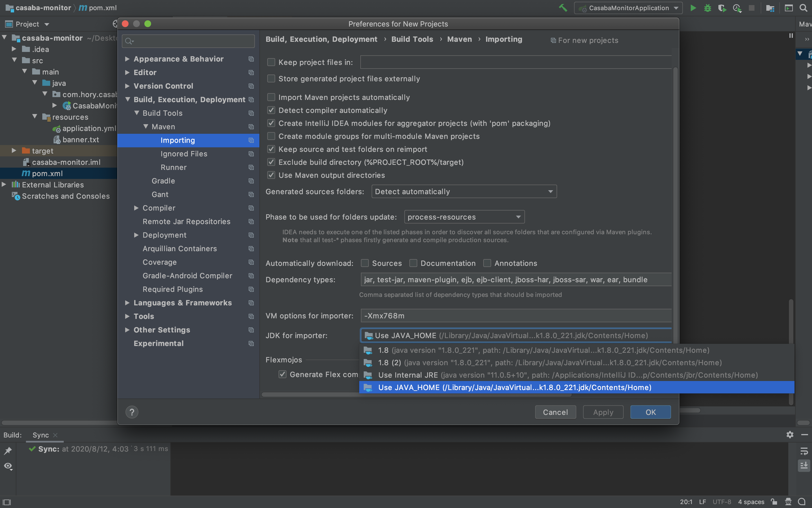Click the Search Everywhere magnifier icon
812x508 pixels.
click(x=803, y=8)
